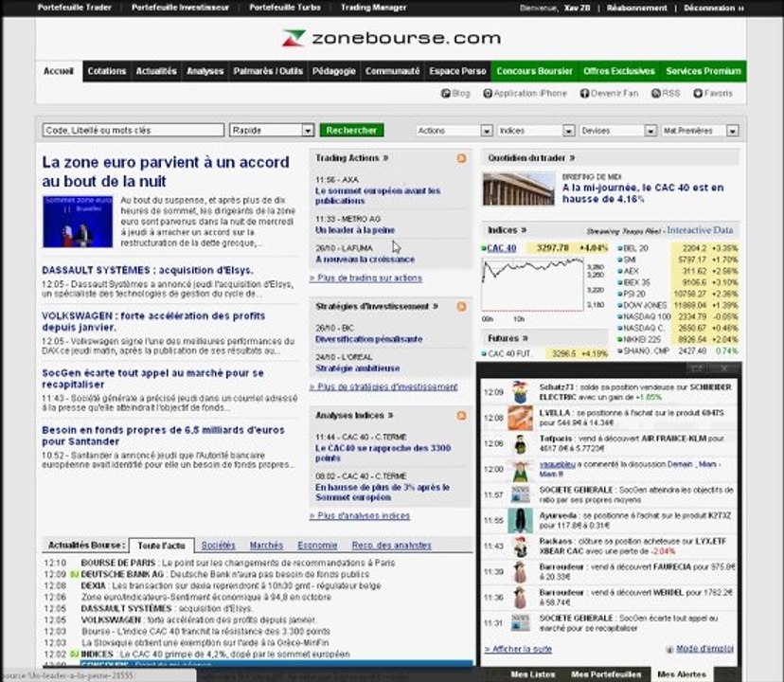Viewport: 784px width, 682px height.
Task: Close the alerts panel
Action: [x=724, y=368]
